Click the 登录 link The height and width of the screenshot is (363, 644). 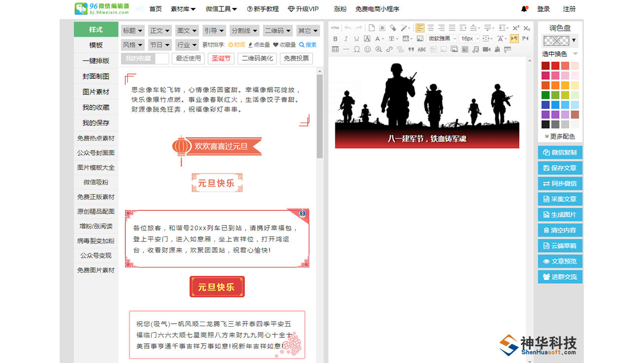pos(543,9)
